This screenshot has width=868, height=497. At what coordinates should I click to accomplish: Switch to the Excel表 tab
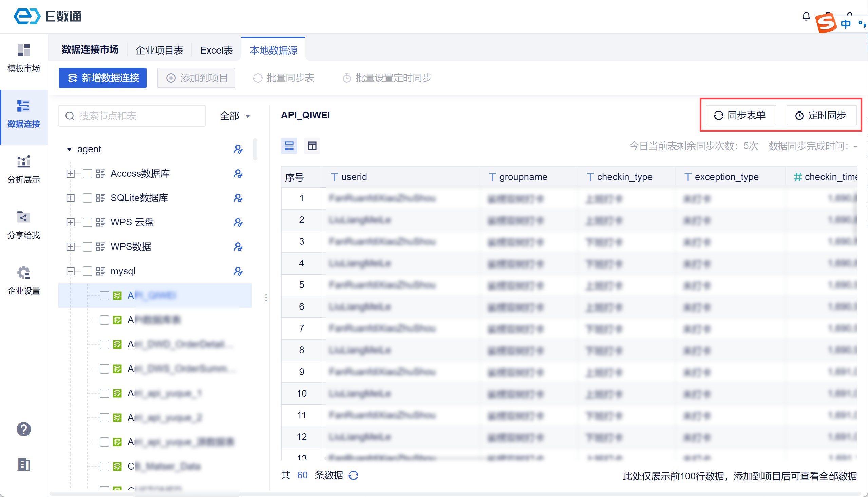(216, 51)
